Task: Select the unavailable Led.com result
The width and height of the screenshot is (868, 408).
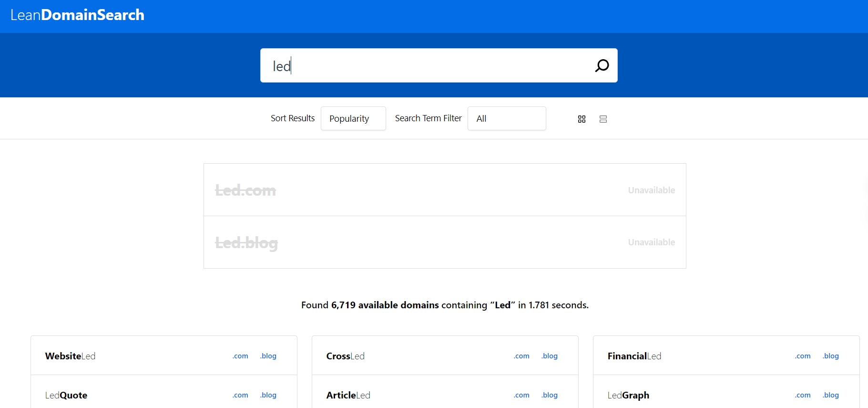Action: pos(445,190)
